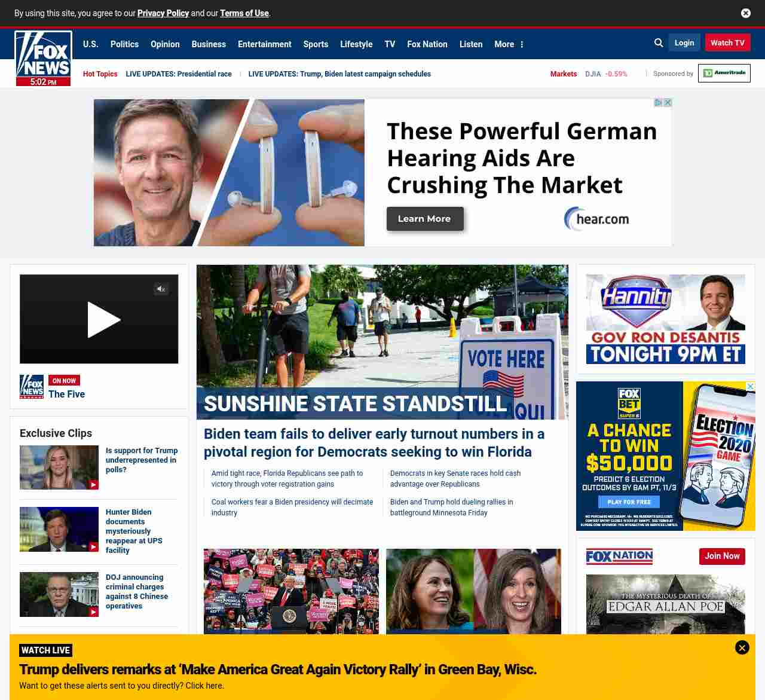Screen dimensions: 765x700
Task: Play the live video stream
Action: click(103, 320)
